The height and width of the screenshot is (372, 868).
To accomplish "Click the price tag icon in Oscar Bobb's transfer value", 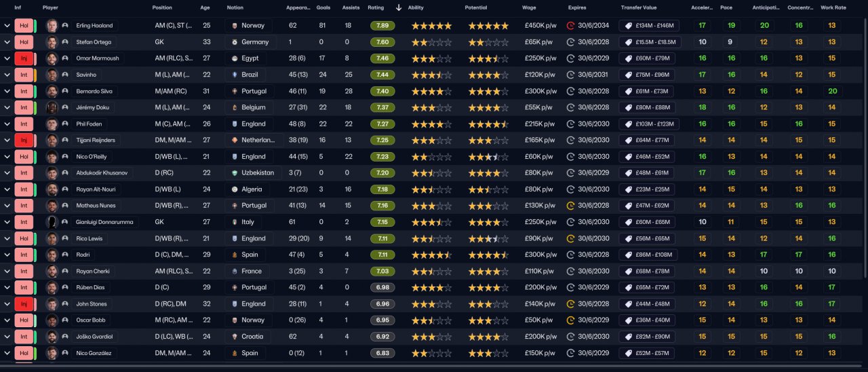I will 629,320.
